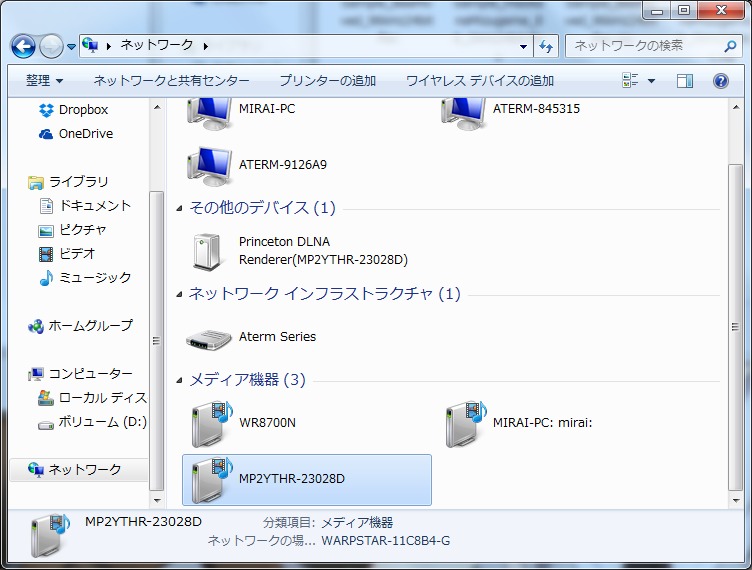Click navigation pane scroll down arrow
752x570 pixels.
[x=157, y=500]
